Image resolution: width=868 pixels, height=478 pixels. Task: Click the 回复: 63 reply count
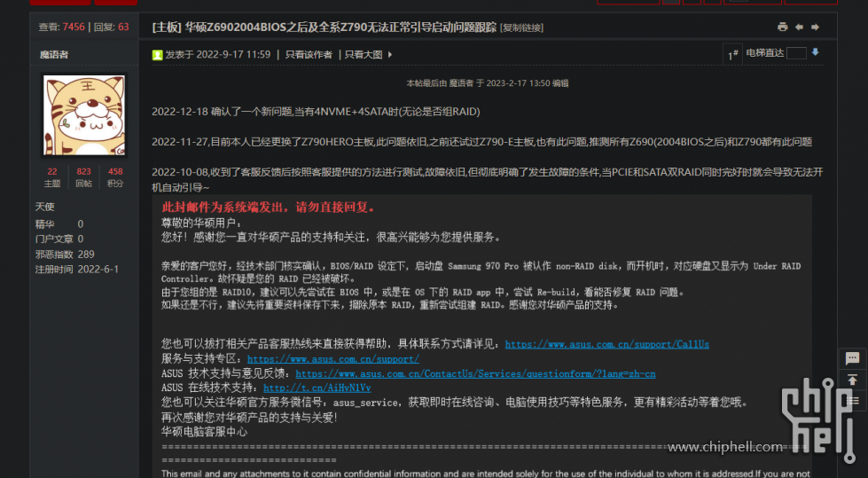(x=111, y=27)
